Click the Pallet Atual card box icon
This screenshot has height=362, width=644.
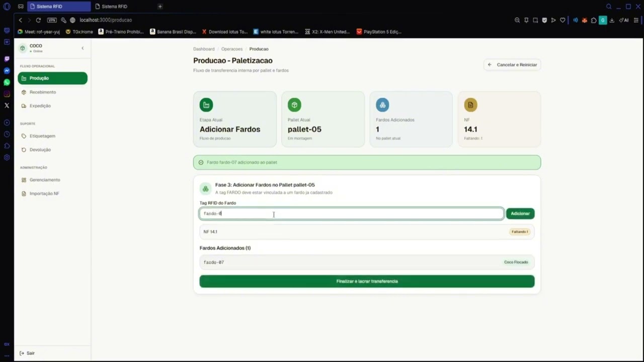[x=294, y=105]
